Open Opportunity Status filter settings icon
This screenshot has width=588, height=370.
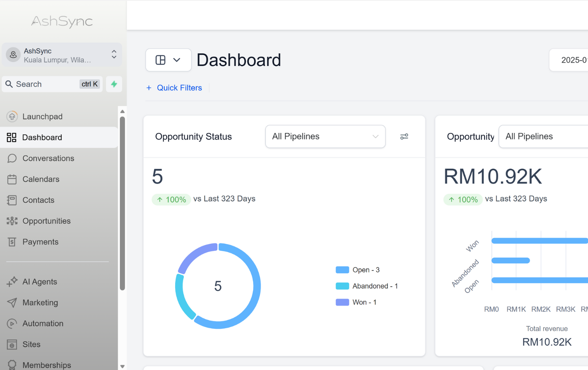404,136
